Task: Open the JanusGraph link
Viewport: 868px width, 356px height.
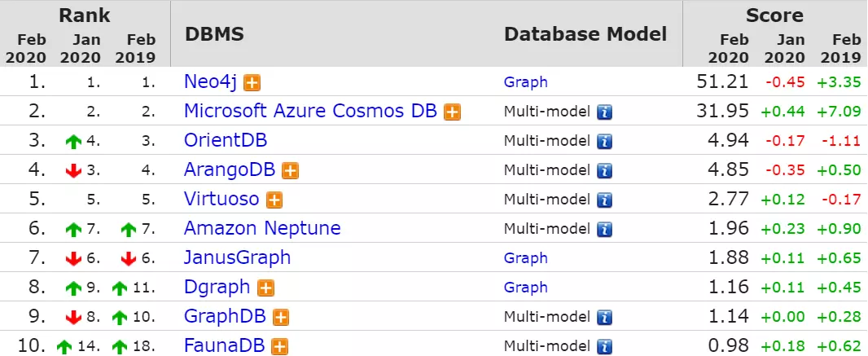Action: click(x=237, y=257)
